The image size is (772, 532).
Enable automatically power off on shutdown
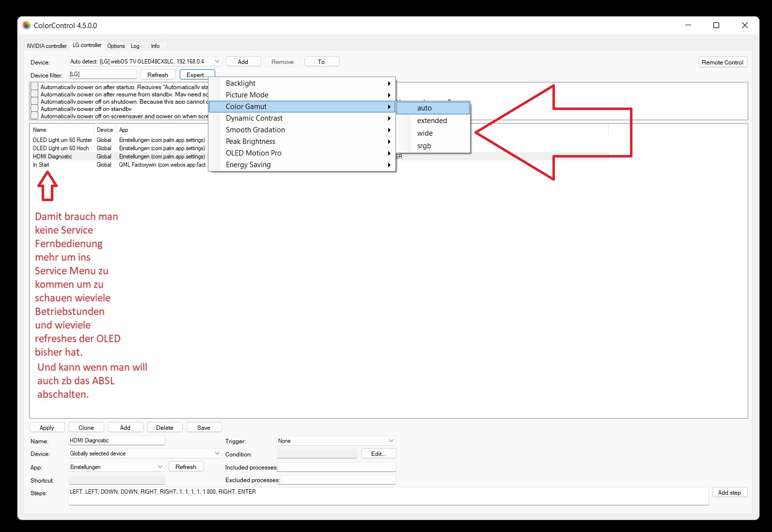(34, 101)
